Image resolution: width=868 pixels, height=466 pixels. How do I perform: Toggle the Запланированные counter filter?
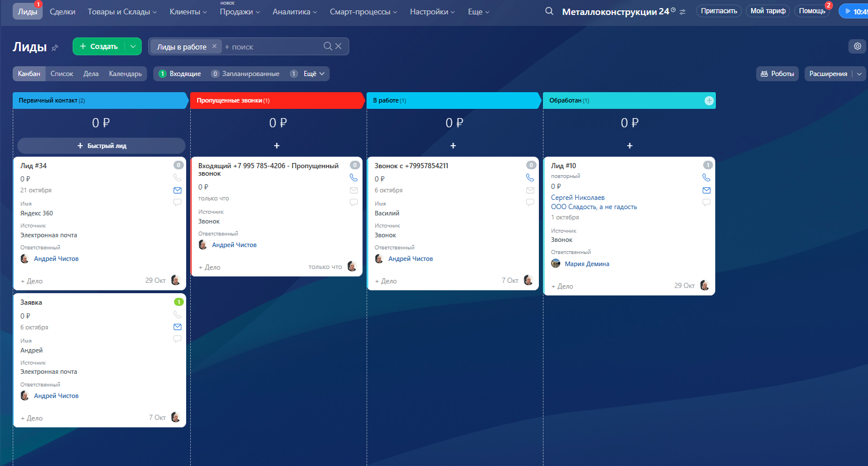(245, 74)
